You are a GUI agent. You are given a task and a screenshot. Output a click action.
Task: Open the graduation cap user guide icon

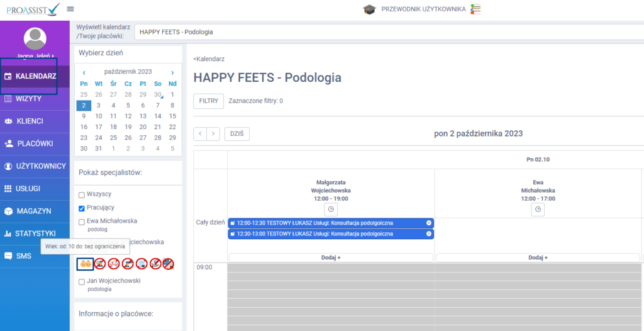point(369,9)
